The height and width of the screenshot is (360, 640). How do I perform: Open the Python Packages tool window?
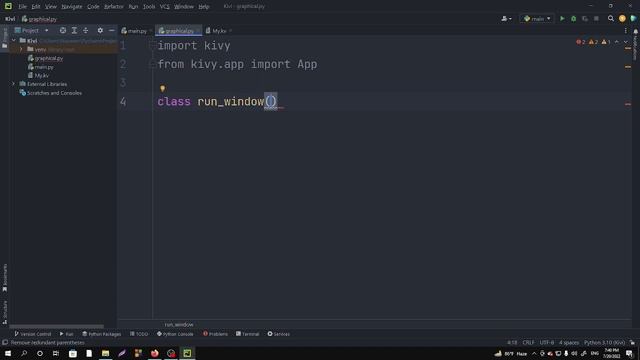coord(102,334)
